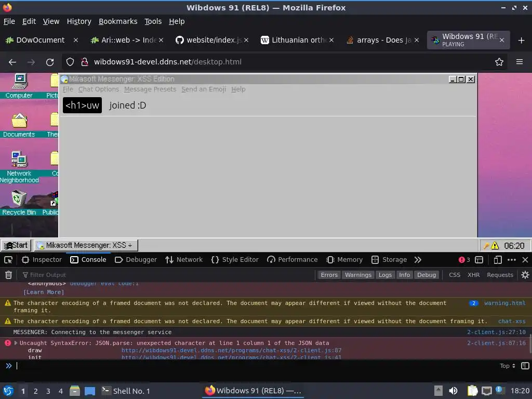Switch to workspace 2
532x399 pixels.
tap(36, 391)
